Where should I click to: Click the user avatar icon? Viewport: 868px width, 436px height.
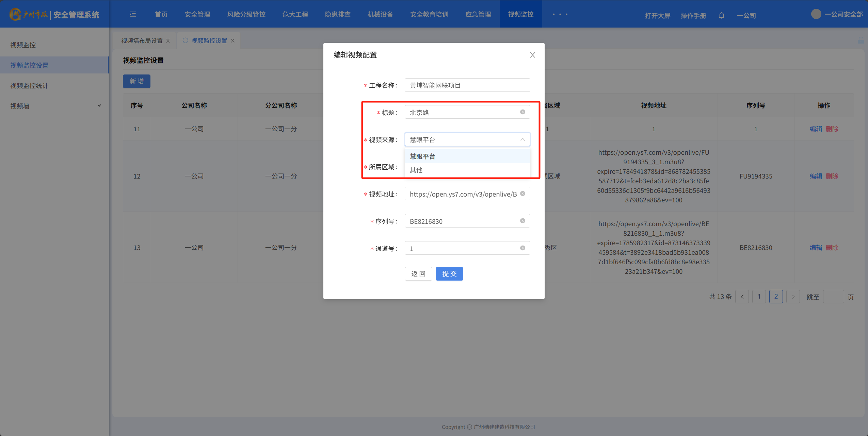[816, 14]
